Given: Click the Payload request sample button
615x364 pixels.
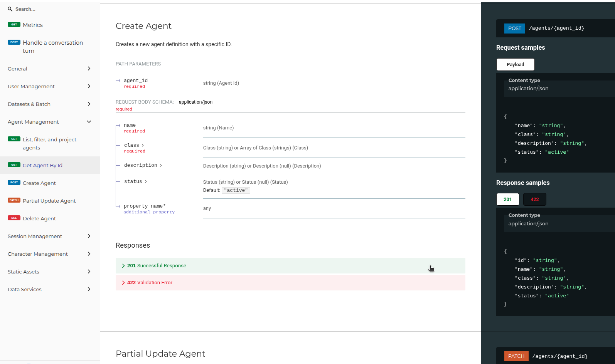Looking at the screenshot, I should click(515, 64).
